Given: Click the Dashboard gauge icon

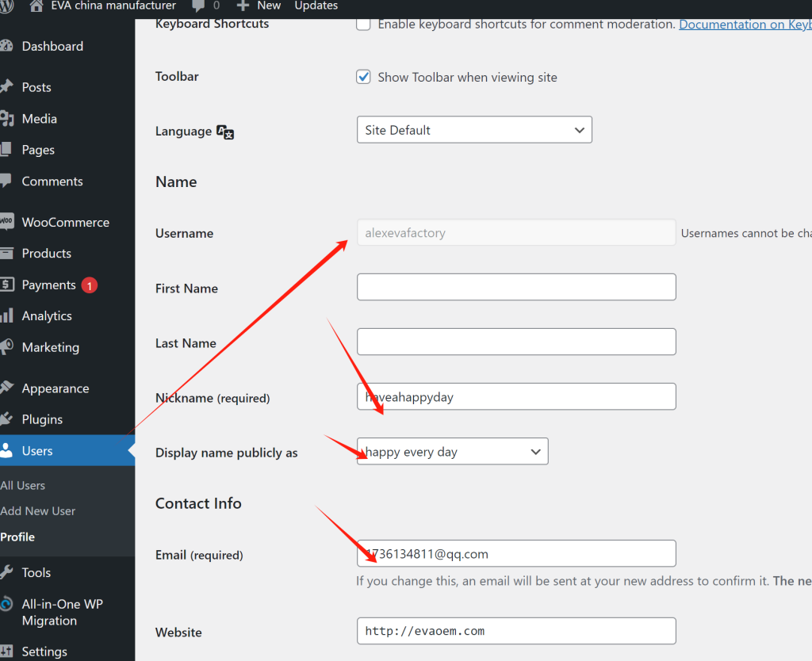Looking at the screenshot, I should click(6, 46).
